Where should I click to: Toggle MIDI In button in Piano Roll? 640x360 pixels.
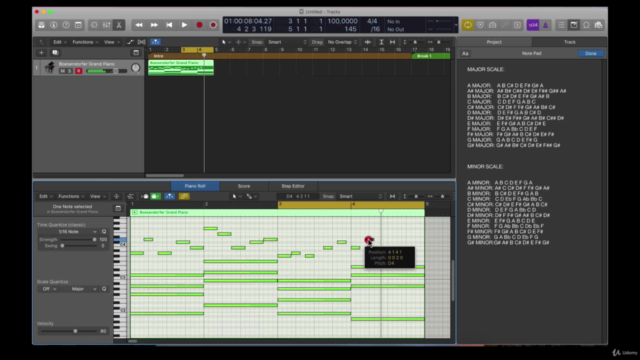pyautogui.click(x=144, y=196)
